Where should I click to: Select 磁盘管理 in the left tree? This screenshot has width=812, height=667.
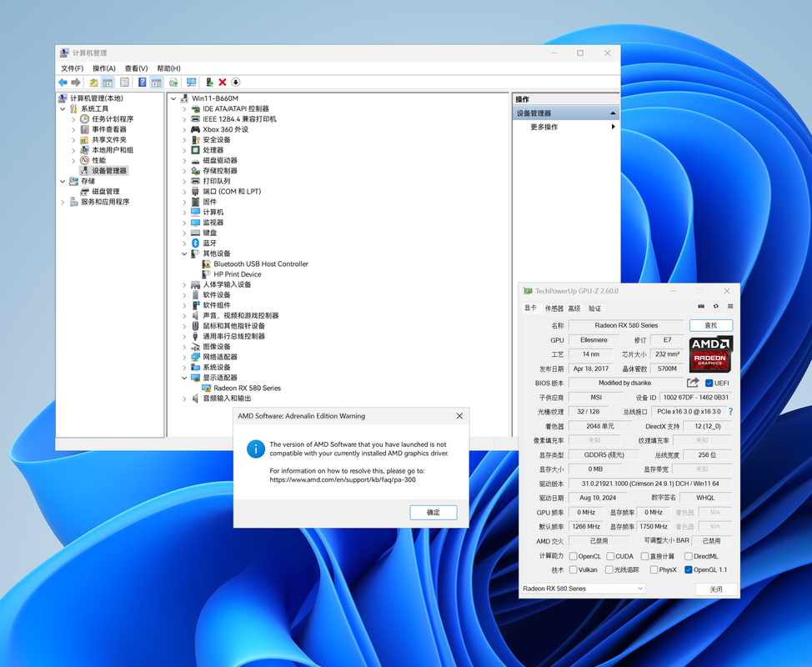(x=106, y=191)
